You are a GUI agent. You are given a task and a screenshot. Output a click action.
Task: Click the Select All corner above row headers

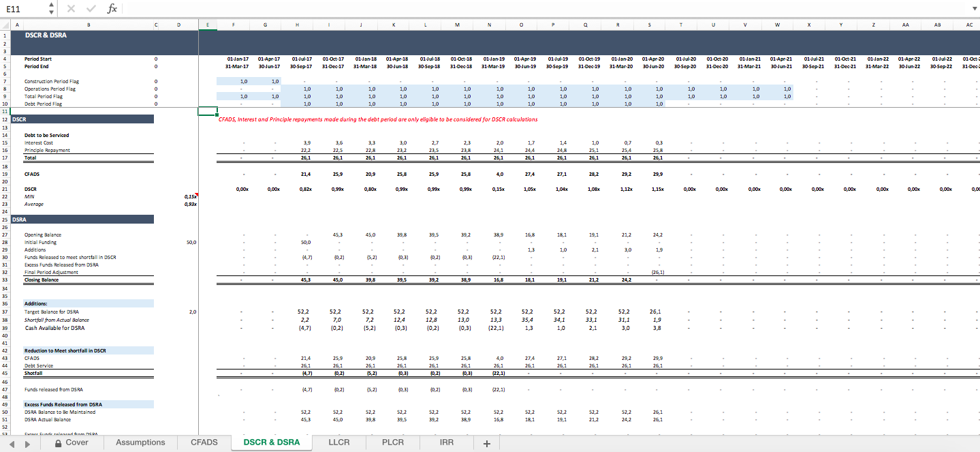tap(6, 24)
